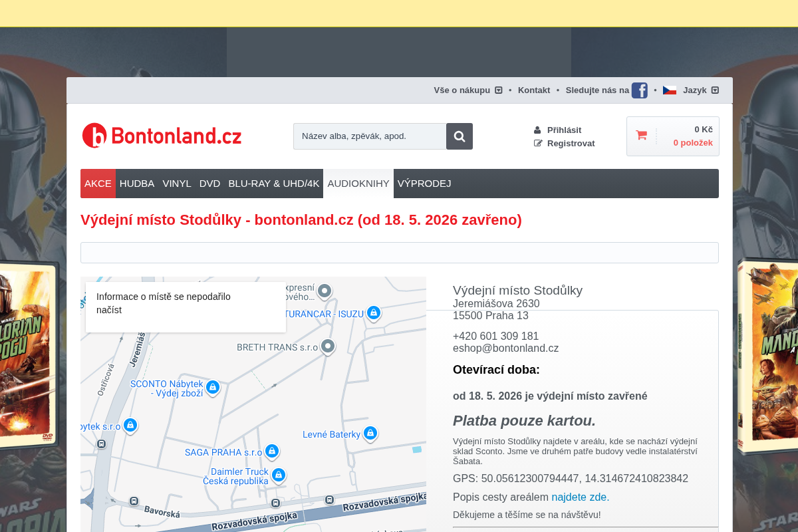The width and height of the screenshot is (798, 532).
Task: Open the BLU-RAY & UHD/4K tab
Action: tap(274, 184)
